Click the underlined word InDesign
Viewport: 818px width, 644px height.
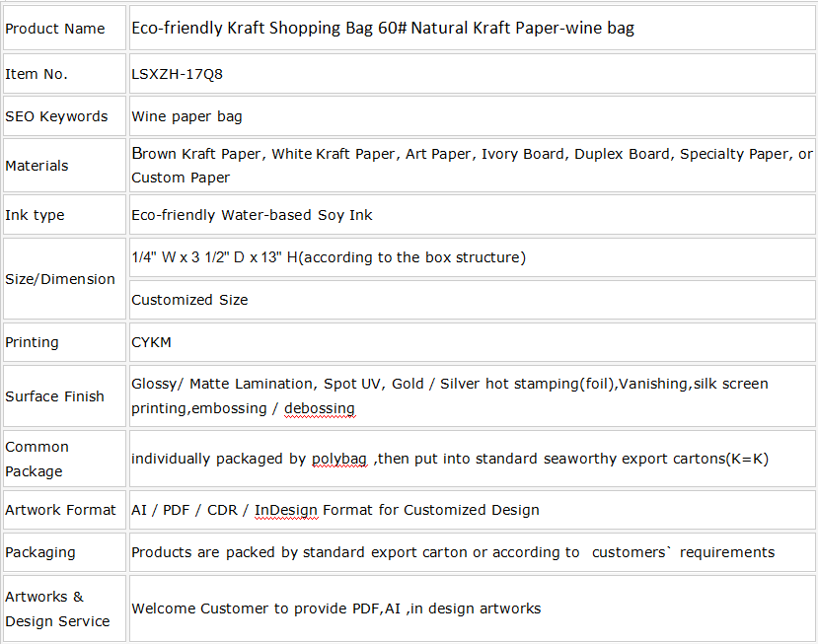coord(286,510)
